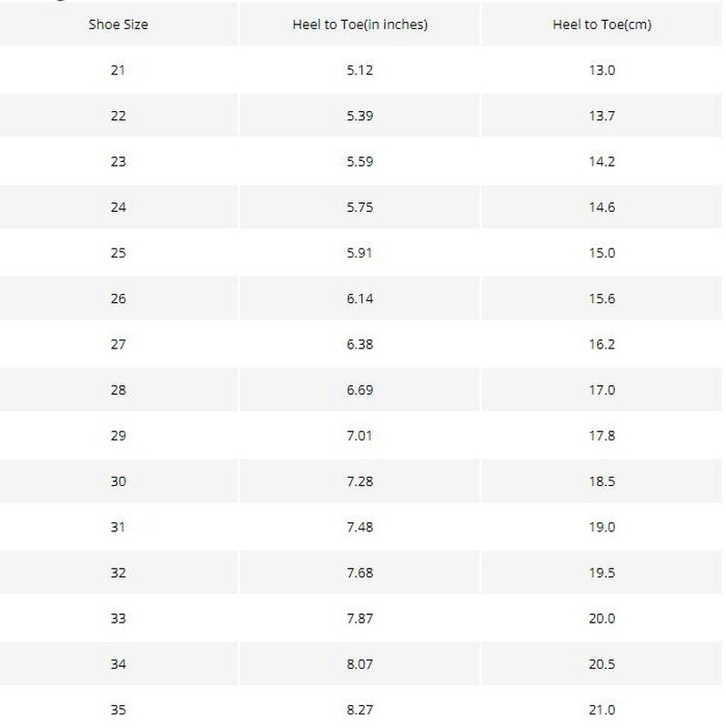Click the 17.8 cm cell

(602, 436)
